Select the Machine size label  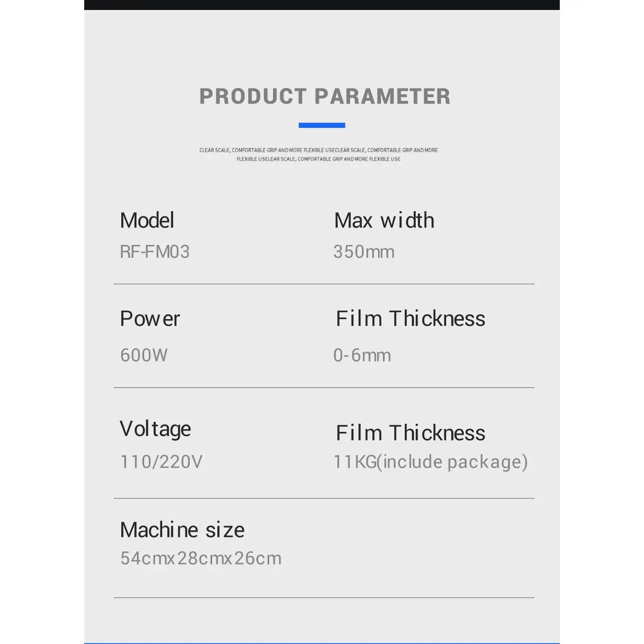182,530
